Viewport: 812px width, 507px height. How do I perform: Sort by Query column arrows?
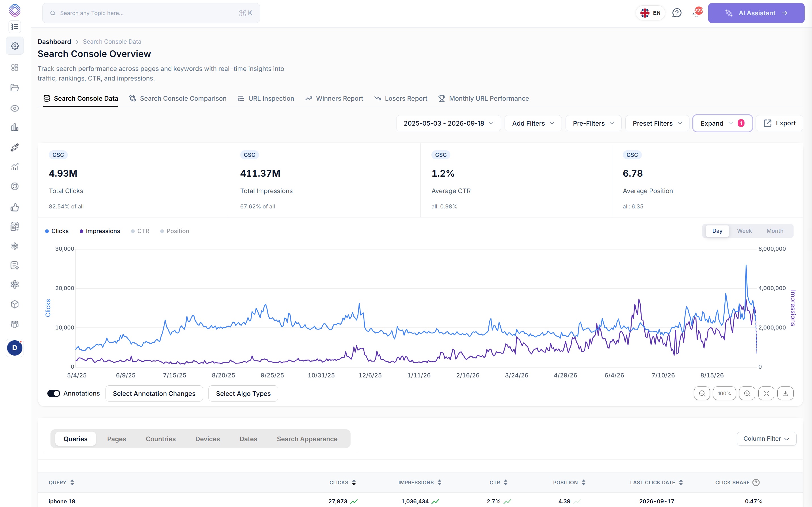point(72,483)
